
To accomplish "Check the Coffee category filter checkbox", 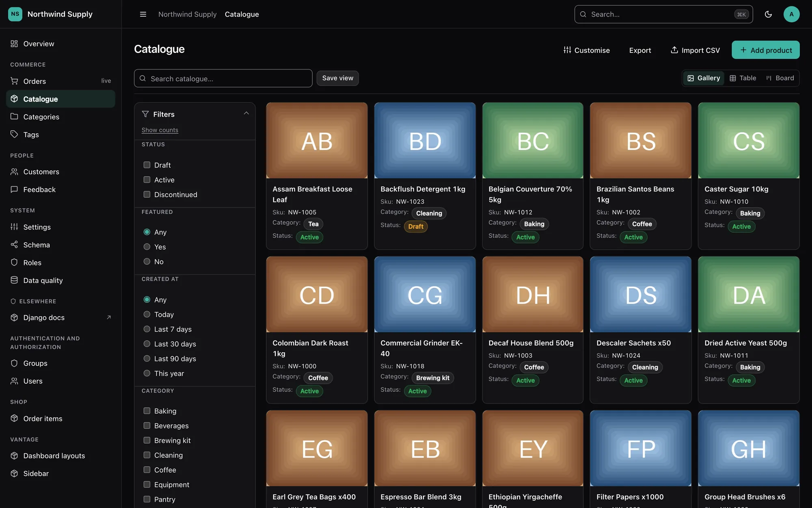I will [x=147, y=470].
